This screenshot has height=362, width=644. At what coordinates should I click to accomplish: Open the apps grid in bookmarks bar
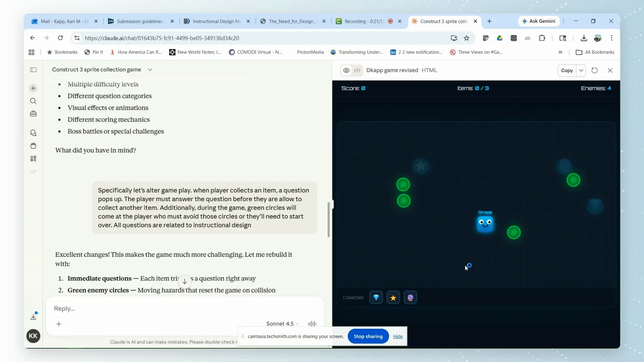pos(31,52)
